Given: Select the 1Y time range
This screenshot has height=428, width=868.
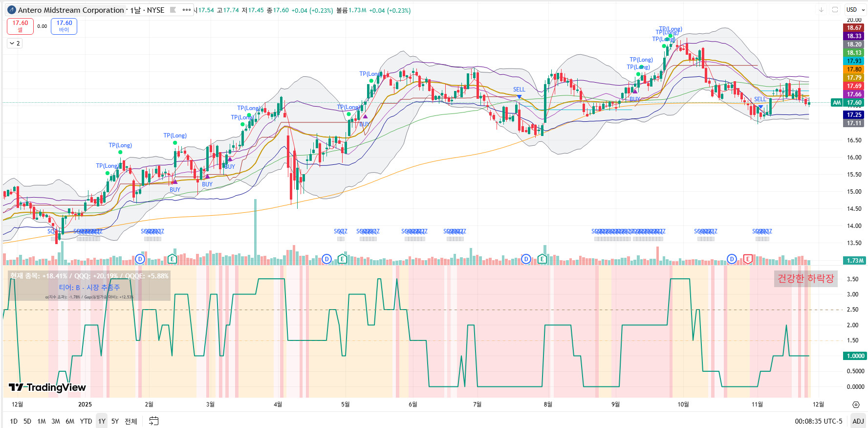Looking at the screenshot, I should pos(102,421).
